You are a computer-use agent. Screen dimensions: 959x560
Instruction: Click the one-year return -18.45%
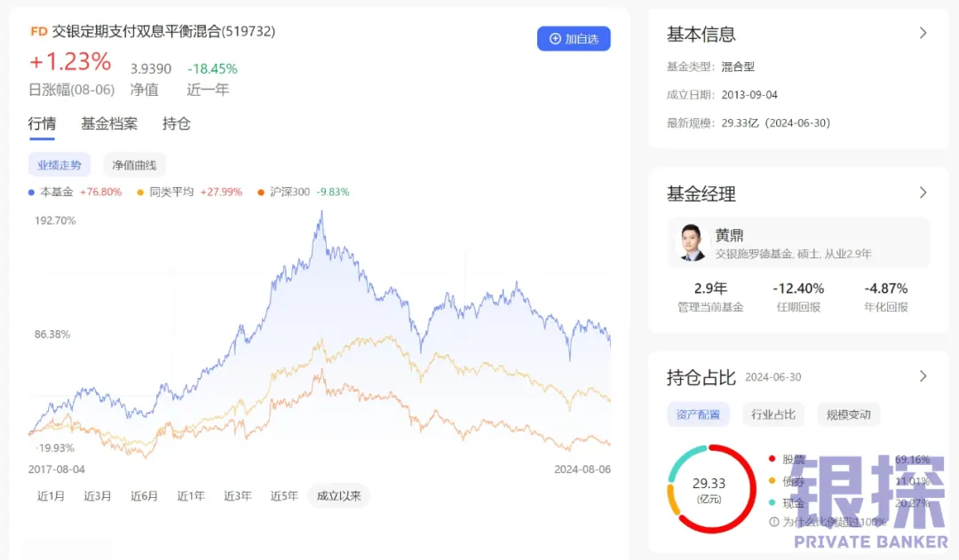tap(212, 69)
